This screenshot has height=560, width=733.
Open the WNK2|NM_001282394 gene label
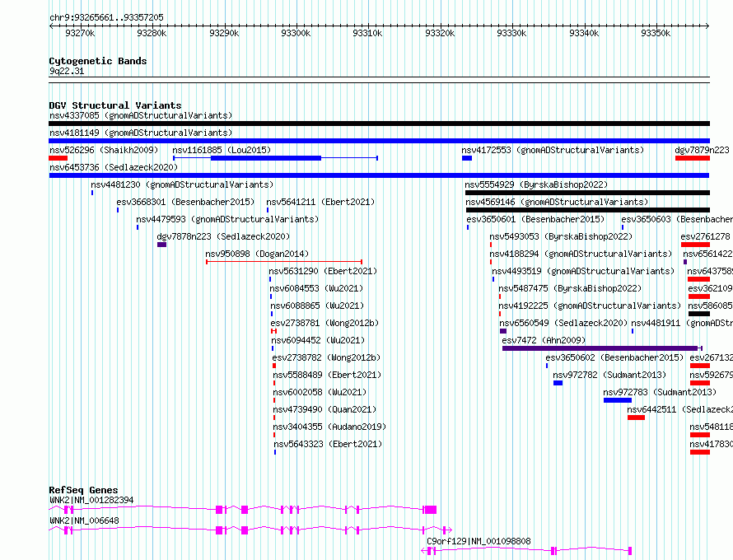click(91, 500)
